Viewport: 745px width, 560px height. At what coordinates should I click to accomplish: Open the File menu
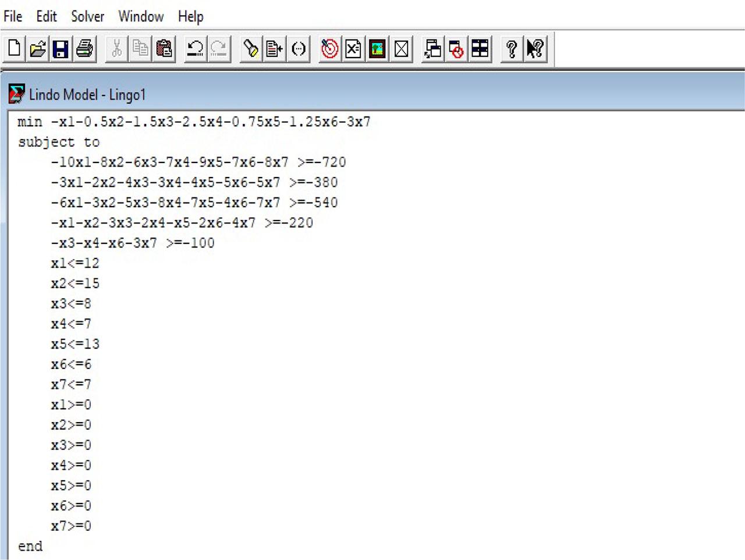(x=13, y=16)
